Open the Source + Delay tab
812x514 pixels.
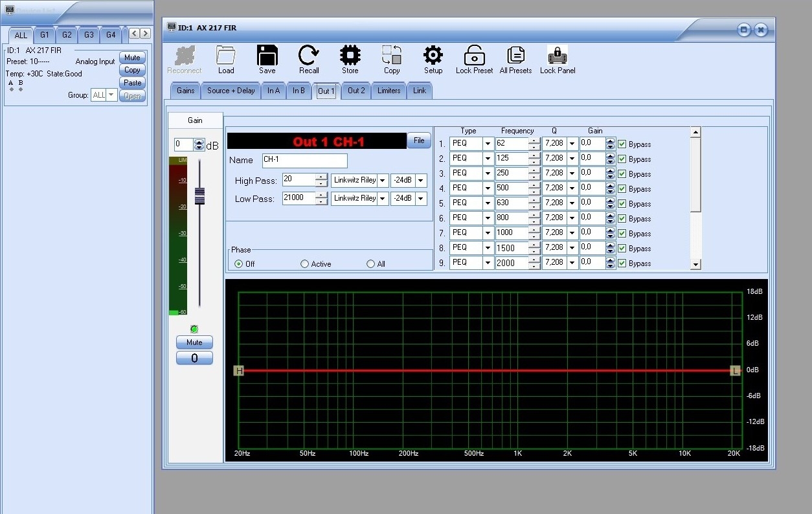[231, 91]
